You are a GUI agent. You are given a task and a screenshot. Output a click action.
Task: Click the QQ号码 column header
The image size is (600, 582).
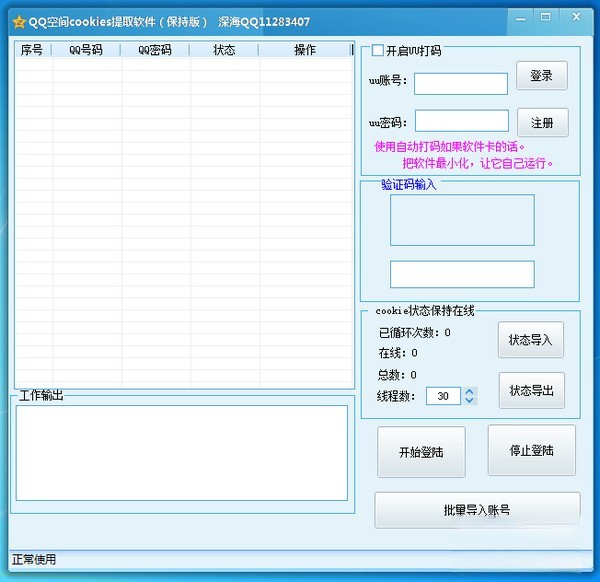point(86,50)
